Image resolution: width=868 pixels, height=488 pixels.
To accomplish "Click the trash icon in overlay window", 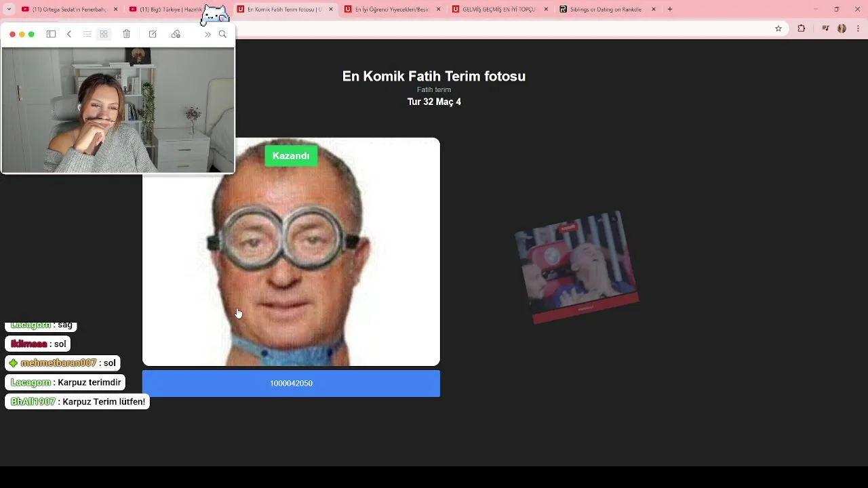I will [x=127, y=34].
